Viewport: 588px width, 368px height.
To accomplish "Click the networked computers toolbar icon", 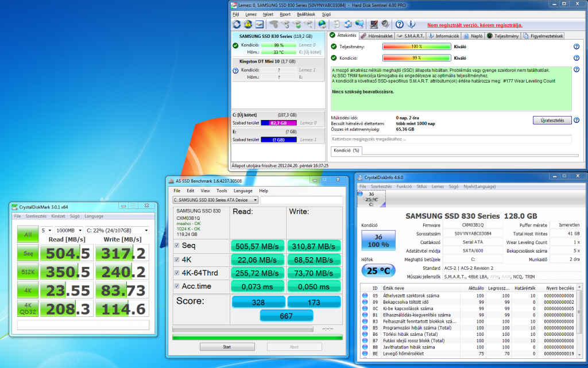I will (x=359, y=24).
